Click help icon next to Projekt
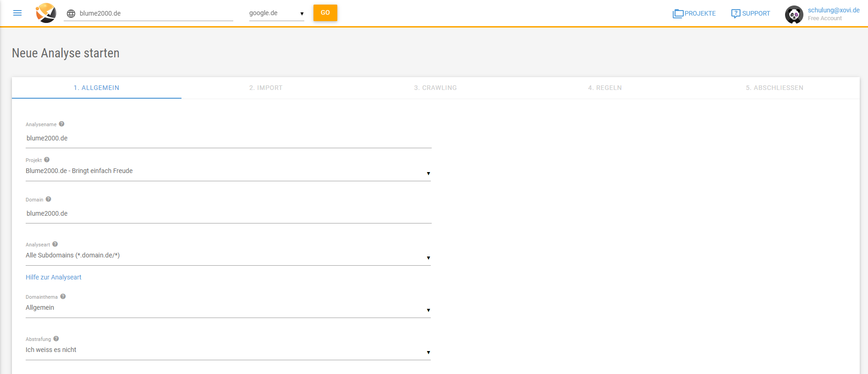Viewport: 868px width, 374px height. pos(47,160)
